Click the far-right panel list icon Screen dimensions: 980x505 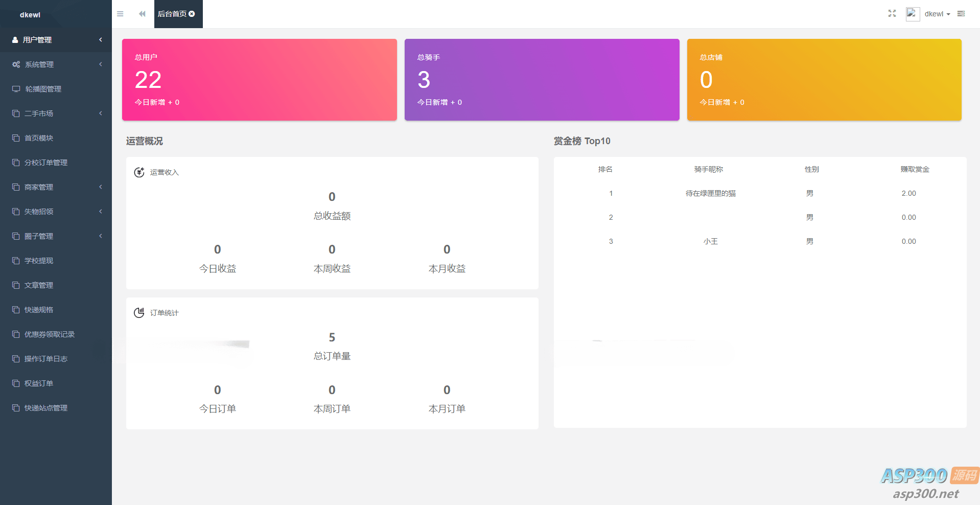click(961, 14)
